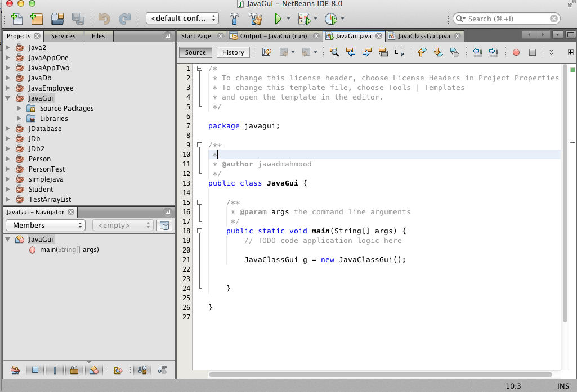
Task: Click the editor vertical scrollbar
Action: click(565, 193)
